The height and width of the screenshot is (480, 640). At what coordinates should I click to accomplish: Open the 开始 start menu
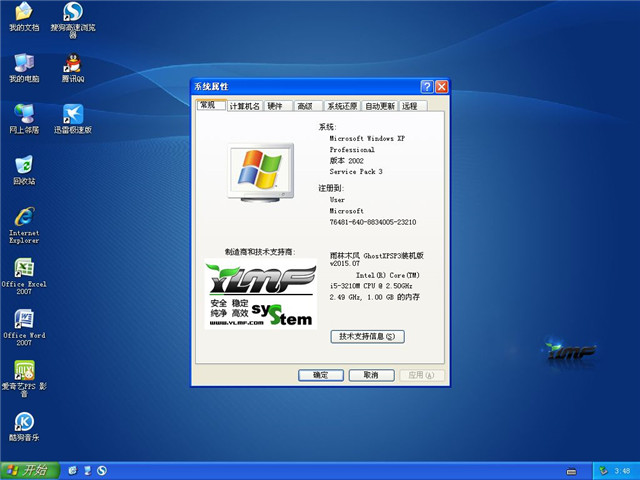30,471
